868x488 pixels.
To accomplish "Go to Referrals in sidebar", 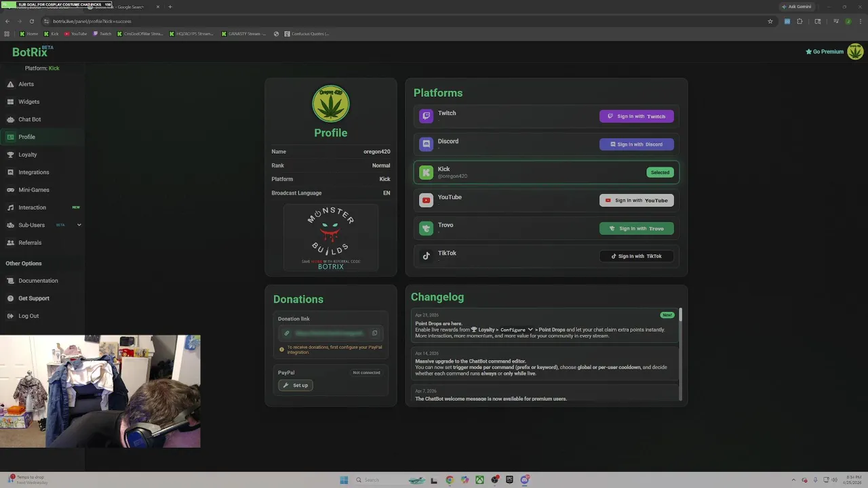I will pyautogui.click(x=42, y=243).
